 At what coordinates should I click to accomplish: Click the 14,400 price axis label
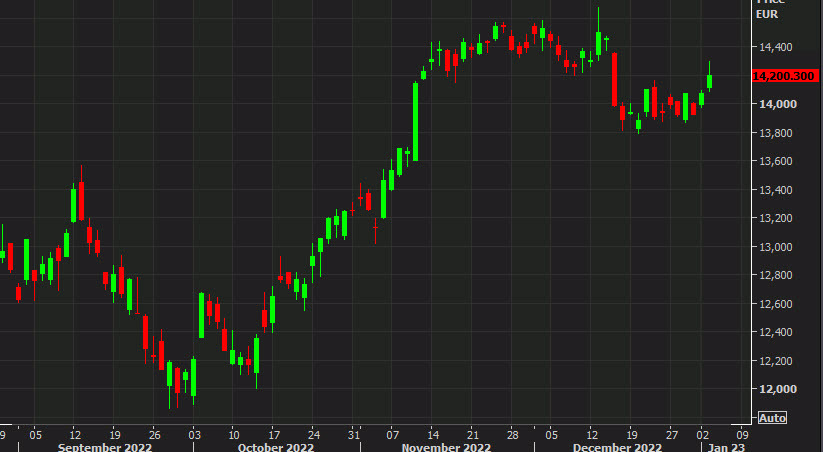pos(775,47)
